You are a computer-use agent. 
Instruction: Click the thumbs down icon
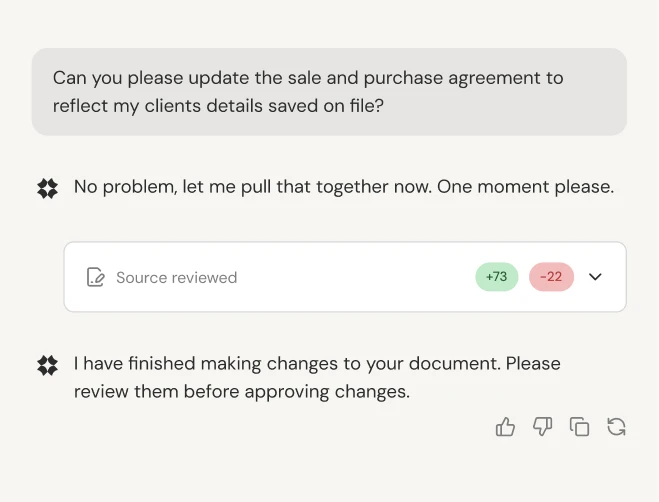click(542, 428)
